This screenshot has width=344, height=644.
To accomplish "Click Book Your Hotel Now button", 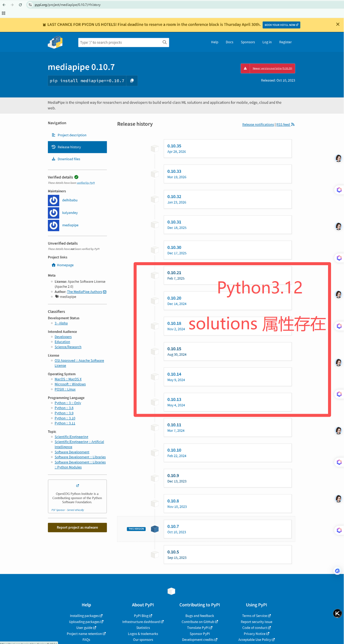I will tap(282, 25).
